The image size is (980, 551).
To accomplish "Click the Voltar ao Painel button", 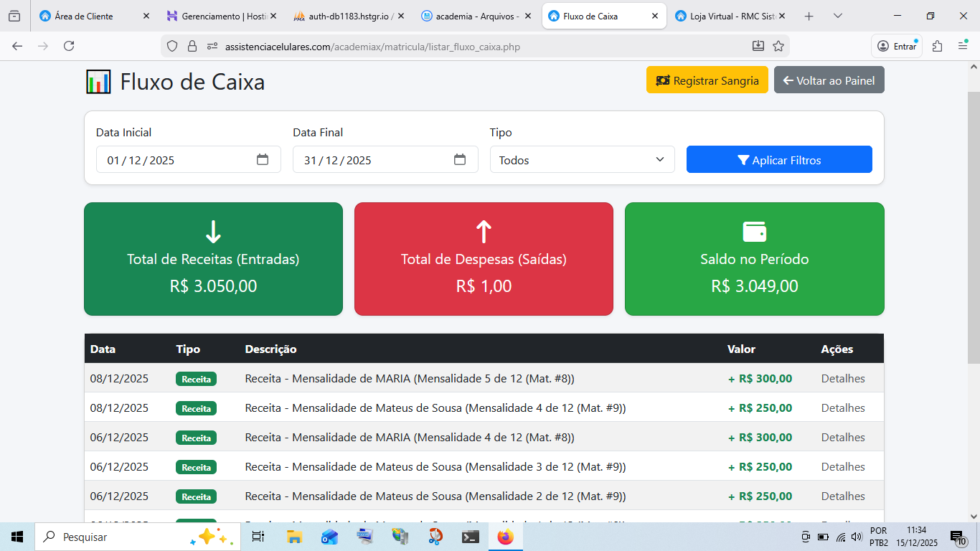I will click(829, 80).
